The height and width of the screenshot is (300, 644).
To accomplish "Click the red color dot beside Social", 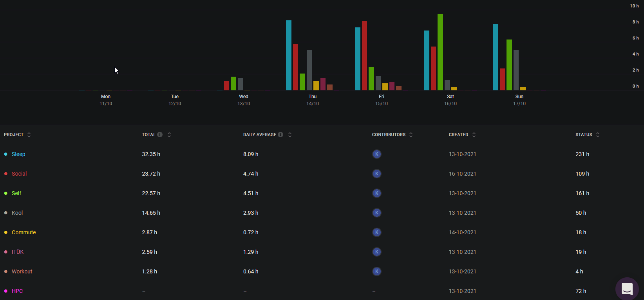I will tap(5, 174).
